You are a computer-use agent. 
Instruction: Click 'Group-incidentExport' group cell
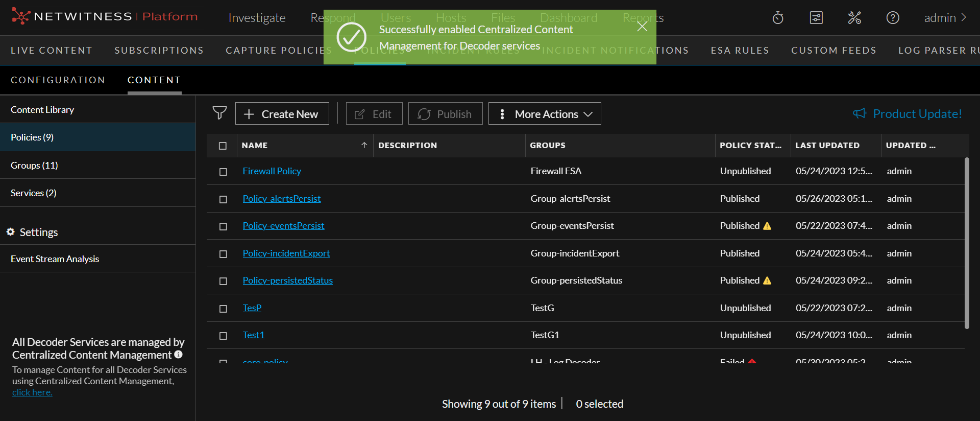tap(575, 253)
